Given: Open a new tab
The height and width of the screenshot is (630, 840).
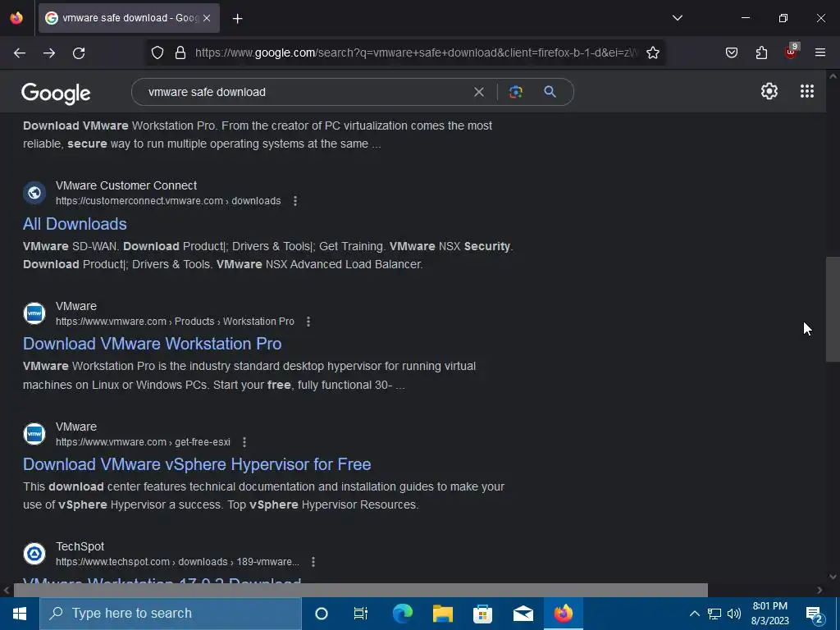Looking at the screenshot, I should tap(237, 19).
